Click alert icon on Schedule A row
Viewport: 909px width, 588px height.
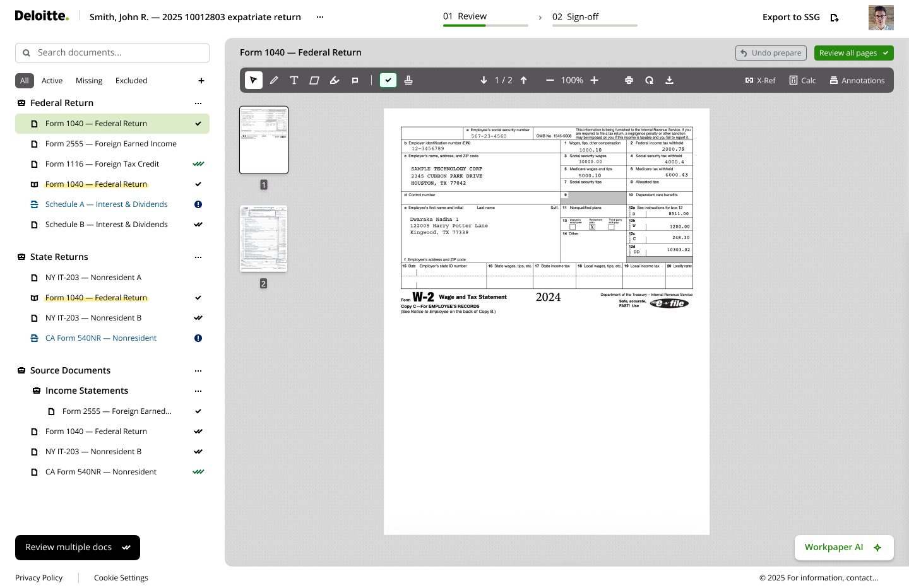tap(198, 204)
